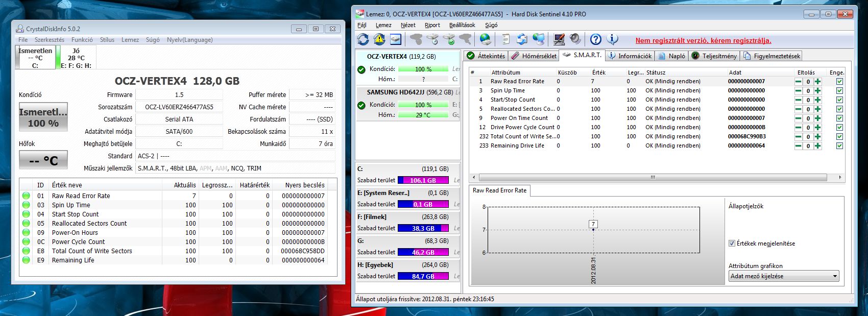Click the 'Ismeretl... 100 %' health status button
The image size is (868, 316).
(x=43, y=117)
